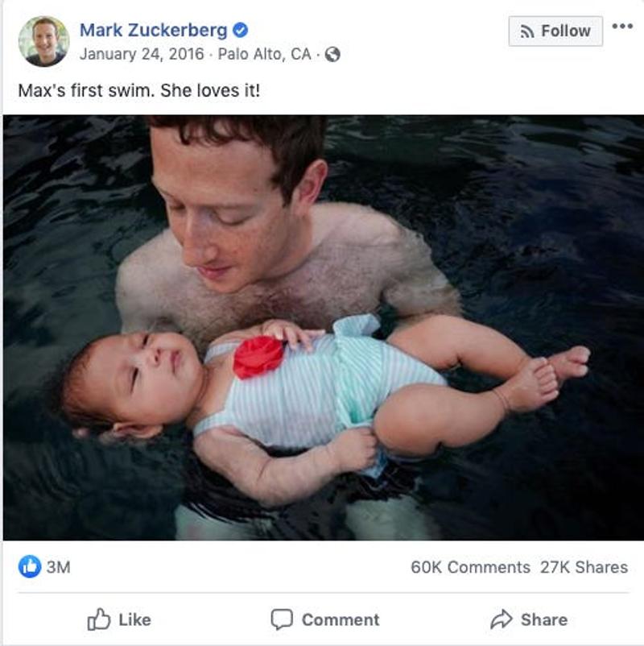644x646 pixels.
Task: Click the speech bubble Comment icon
Action: [281, 619]
